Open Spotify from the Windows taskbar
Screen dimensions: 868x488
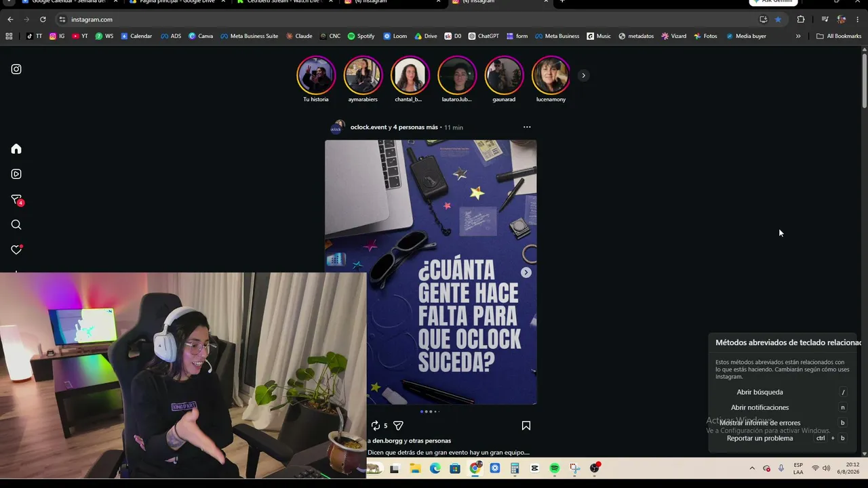554,468
